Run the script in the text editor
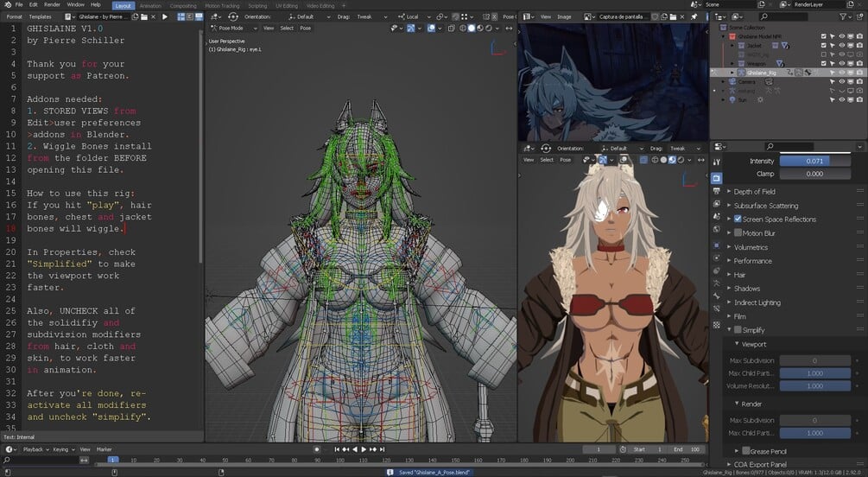 165,16
